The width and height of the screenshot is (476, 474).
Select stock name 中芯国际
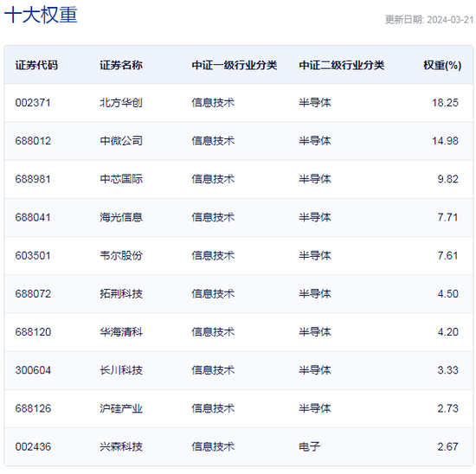click(x=121, y=179)
